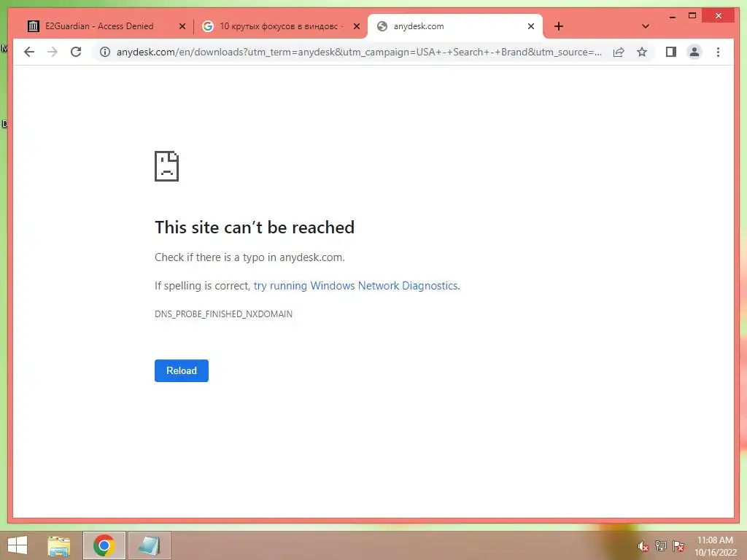The height and width of the screenshot is (560, 747).
Task: Open the Action Center flag icon
Action: click(678, 545)
